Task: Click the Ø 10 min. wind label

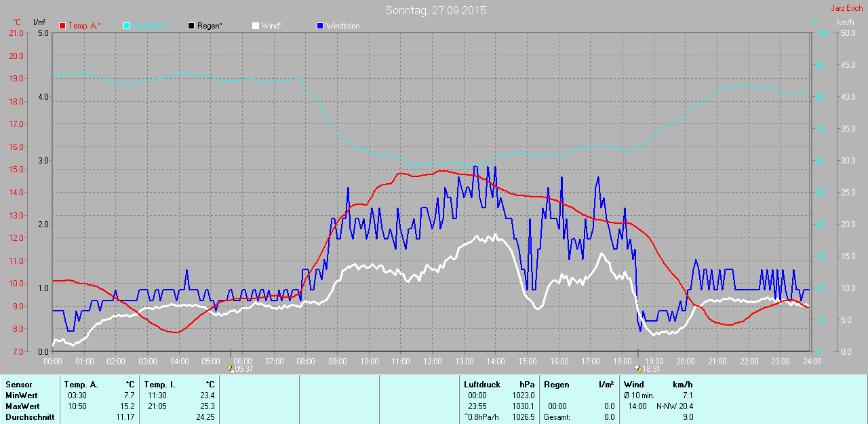Action: coord(639,395)
